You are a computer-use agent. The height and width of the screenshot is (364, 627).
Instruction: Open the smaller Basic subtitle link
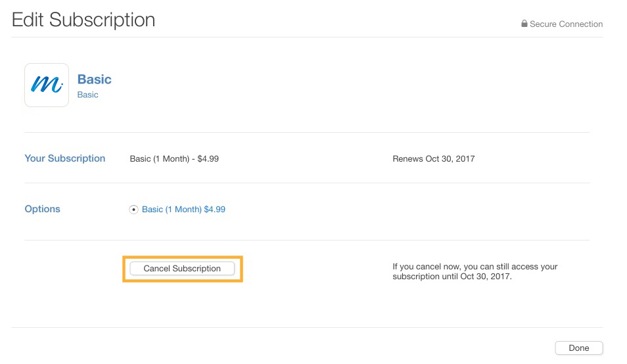coord(87,95)
